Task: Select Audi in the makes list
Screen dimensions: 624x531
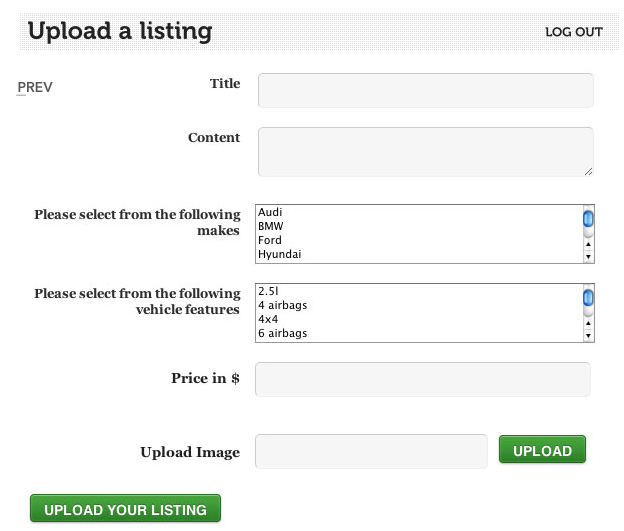Action: (x=270, y=212)
